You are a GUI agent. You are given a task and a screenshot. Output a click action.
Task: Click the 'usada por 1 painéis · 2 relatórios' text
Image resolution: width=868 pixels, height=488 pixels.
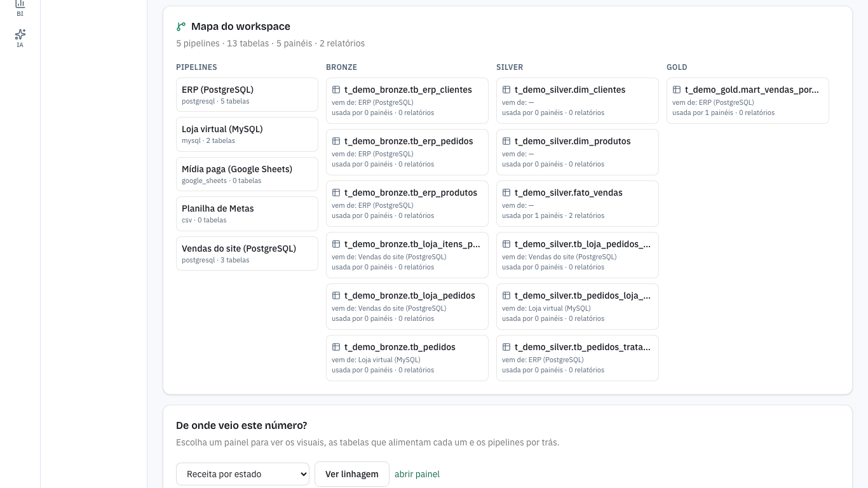tap(553, 216)
